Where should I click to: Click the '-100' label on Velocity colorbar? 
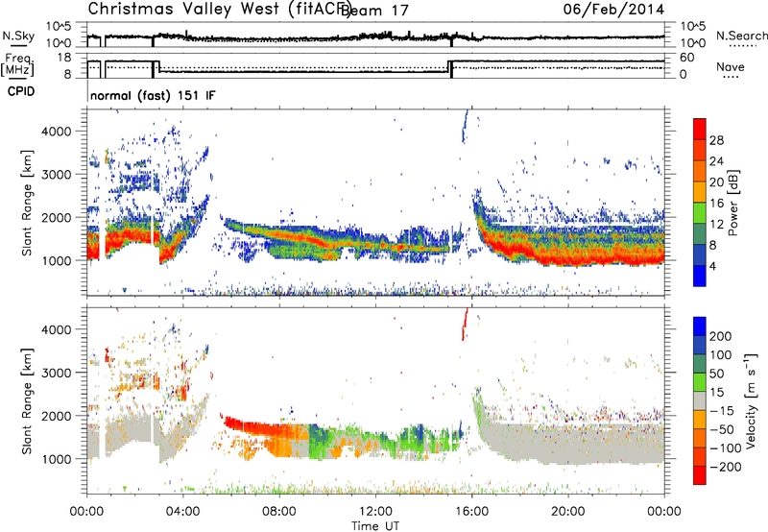pos(726,448)
